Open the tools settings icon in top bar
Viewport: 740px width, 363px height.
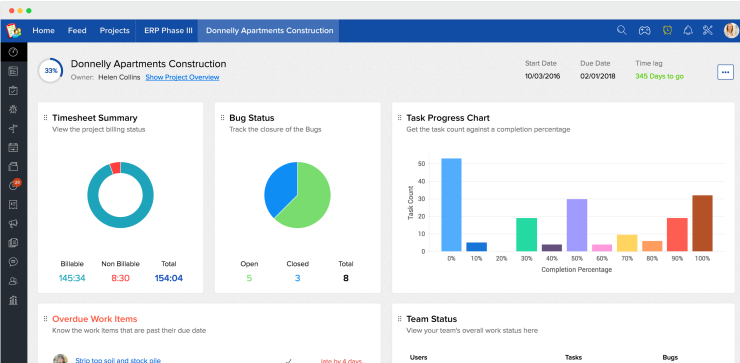[707, 30]
